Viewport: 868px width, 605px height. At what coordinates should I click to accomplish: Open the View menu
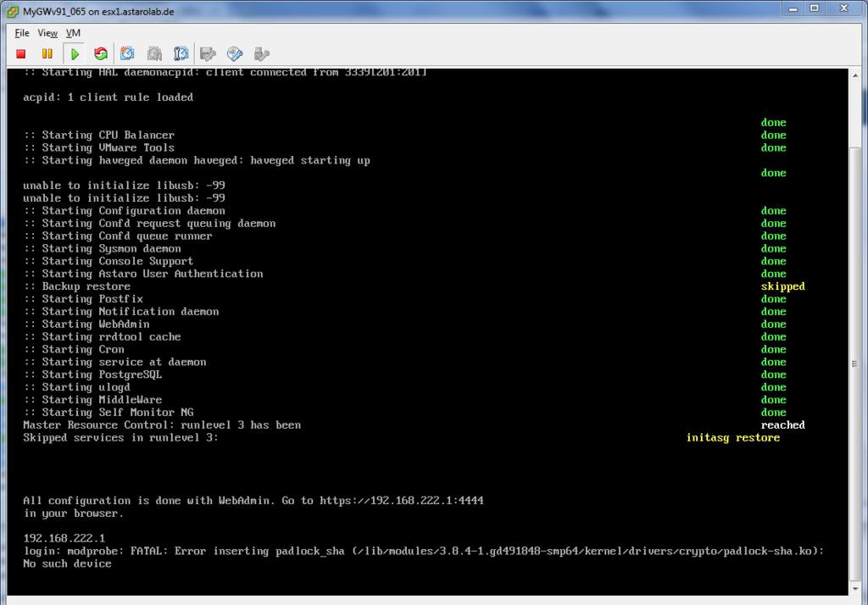point(47,33)
